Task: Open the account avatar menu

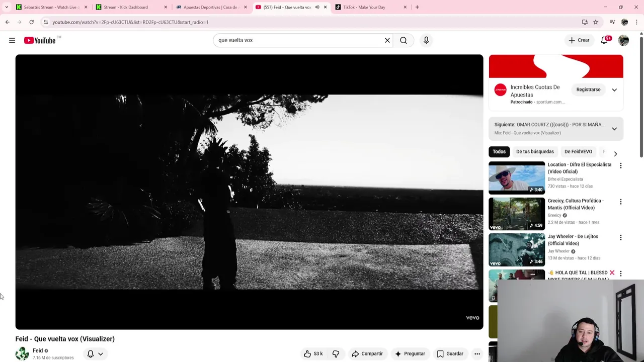Action: 623,40
